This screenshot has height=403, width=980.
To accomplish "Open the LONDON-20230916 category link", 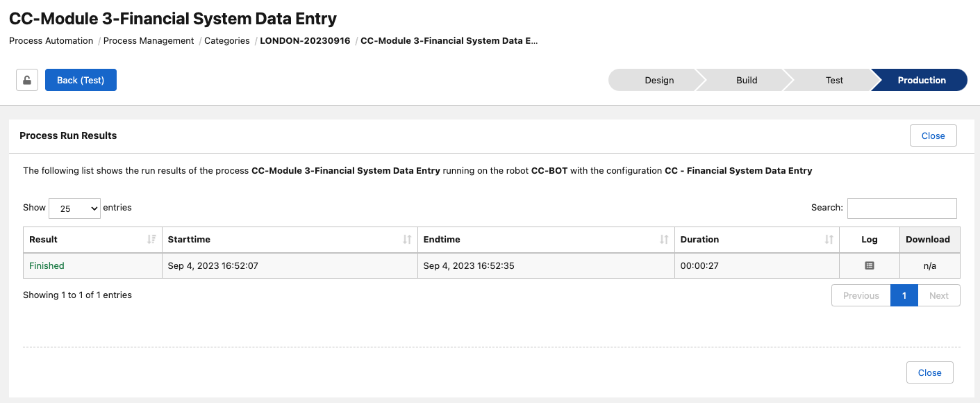I will tap(306, 40).
